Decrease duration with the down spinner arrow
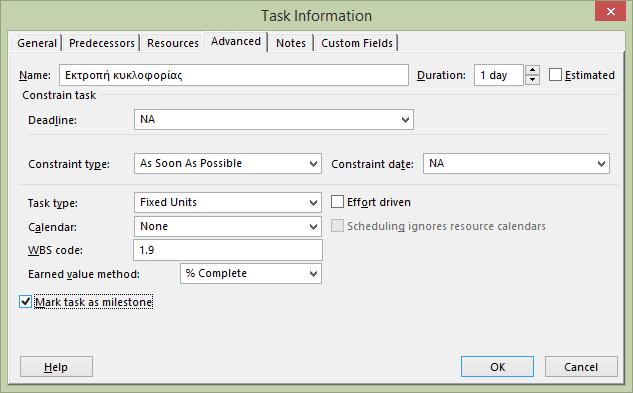The width and height of the screenshot is (633, 393). tap(532, 80)
